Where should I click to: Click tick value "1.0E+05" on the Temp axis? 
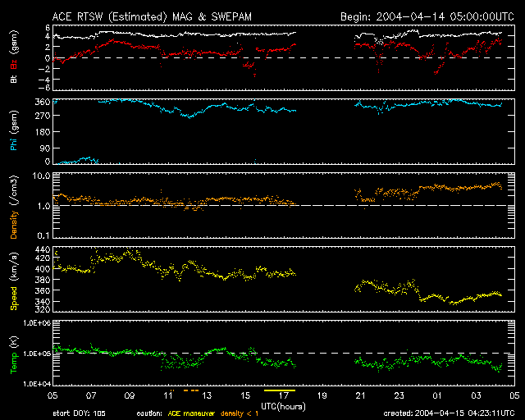click(x=37, y=354)
